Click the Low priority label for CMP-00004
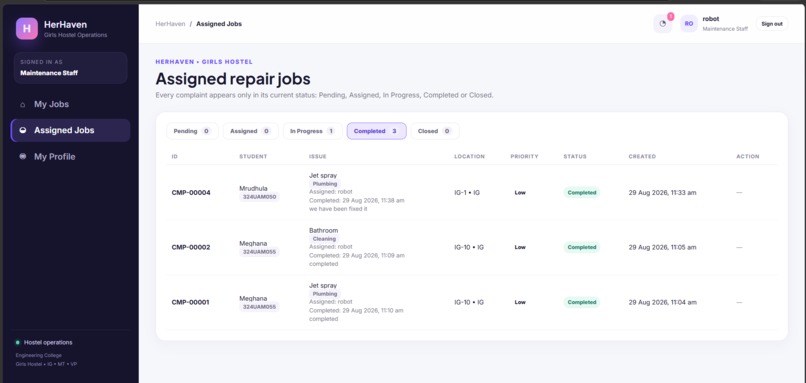Image resolution: width=806 pixels, height=383 pixels. [520, 193]
